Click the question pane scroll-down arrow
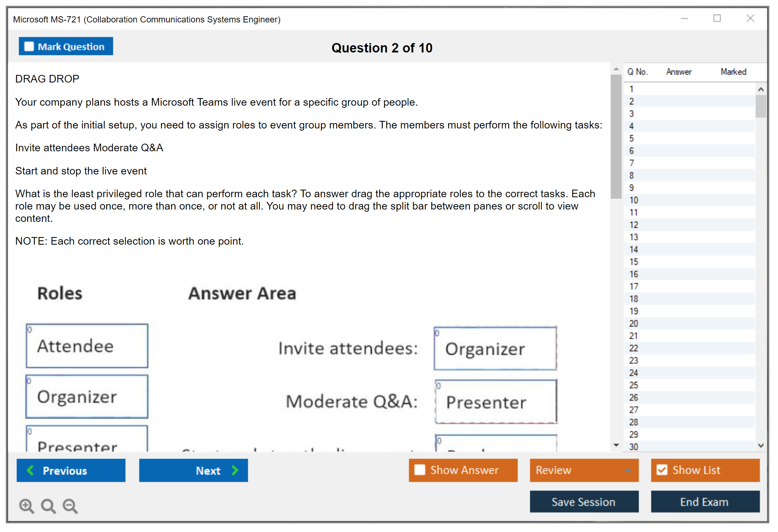The height and width of the screenshot is (532, 778). [x=616, y=445]
